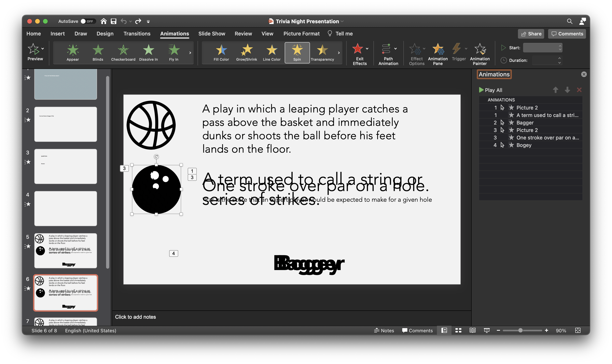Apply the Appear entrance animation
Screen dimensions: 612x364
[x=73, y=52]
